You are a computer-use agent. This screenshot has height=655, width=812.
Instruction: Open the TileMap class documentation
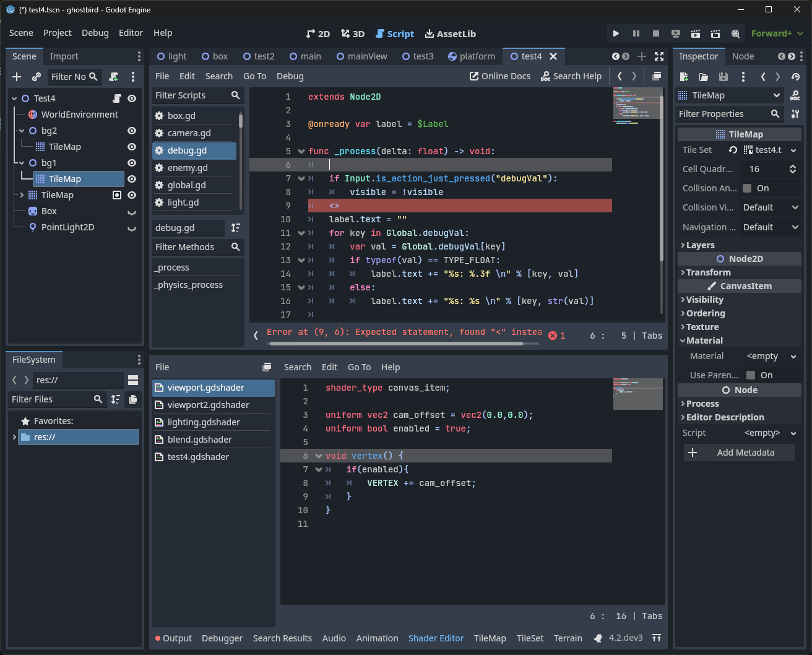[x=795, y=95]
